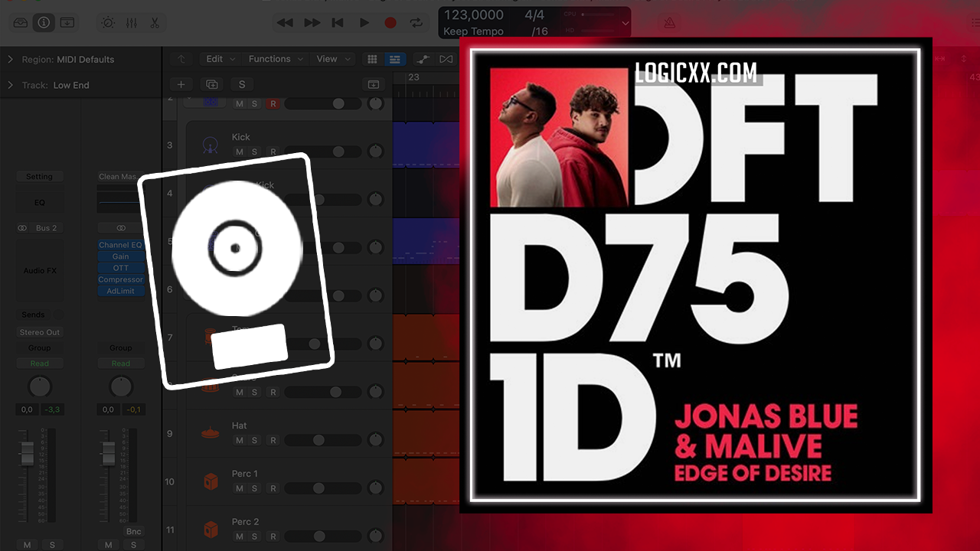Click the Kick track instrument icon
The height and width of the screenshot is (551, 980).
(210, 144)
